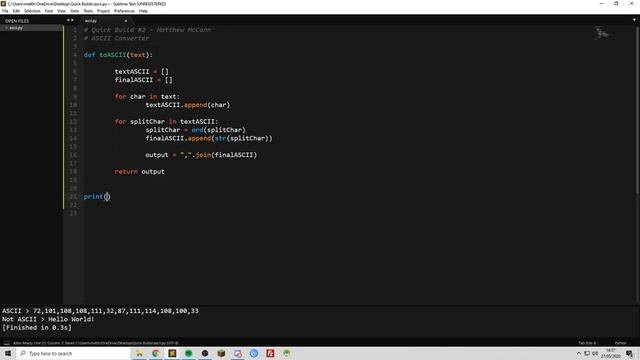Image resolution: width=640 pixels, height=360 pixels.
Task: Open the green Spotify taskbar icon
Action: pos(189,353)
